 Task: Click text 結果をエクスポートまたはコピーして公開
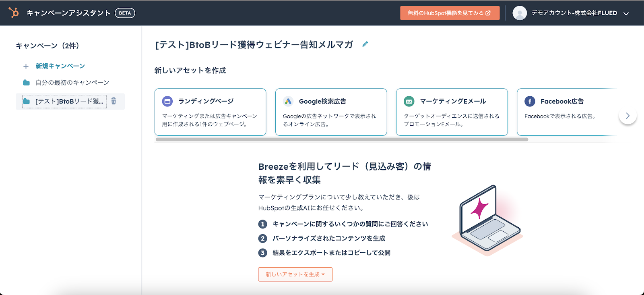[332, 253]
